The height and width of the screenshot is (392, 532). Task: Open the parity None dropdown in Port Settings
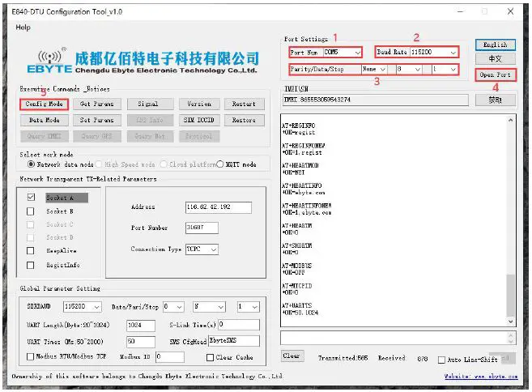pyautogui.click(x=374, y=69)
